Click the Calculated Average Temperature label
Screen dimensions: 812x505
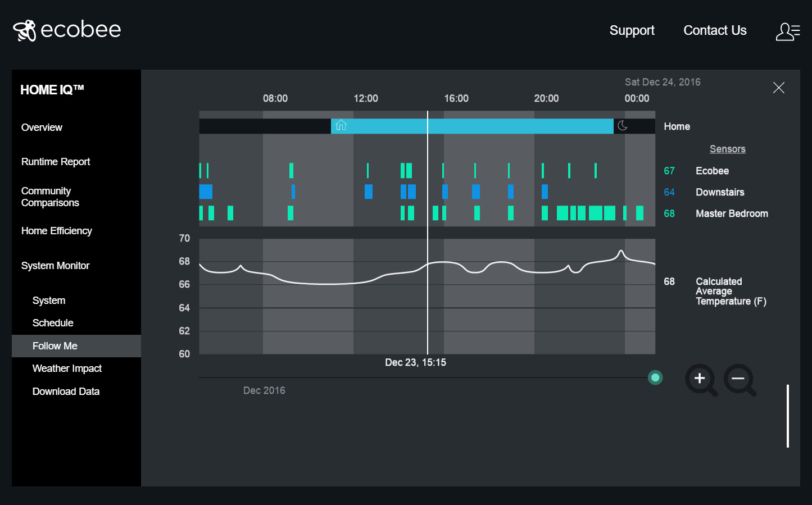(x=731, y=291)
